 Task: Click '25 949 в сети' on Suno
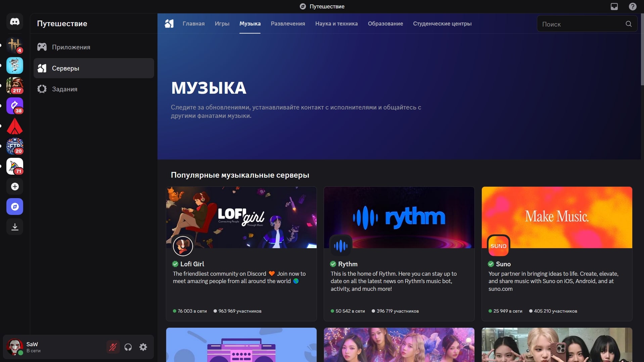point(508,311)
